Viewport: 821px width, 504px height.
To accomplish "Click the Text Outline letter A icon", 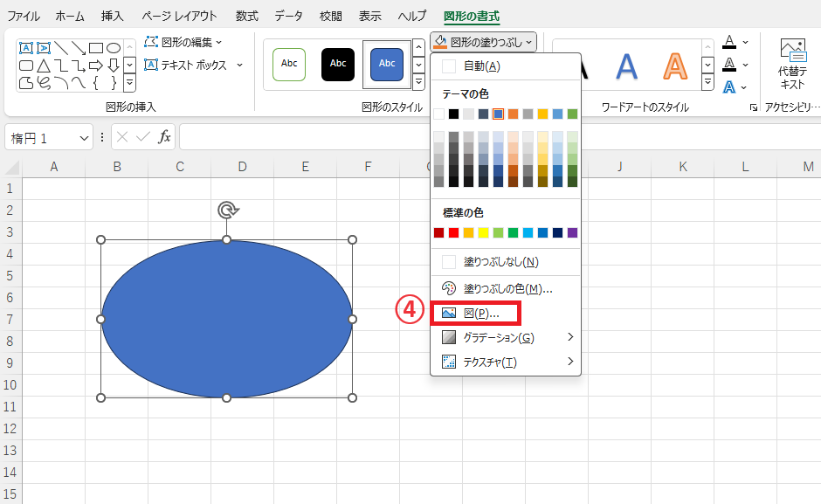I will [729, 65].
